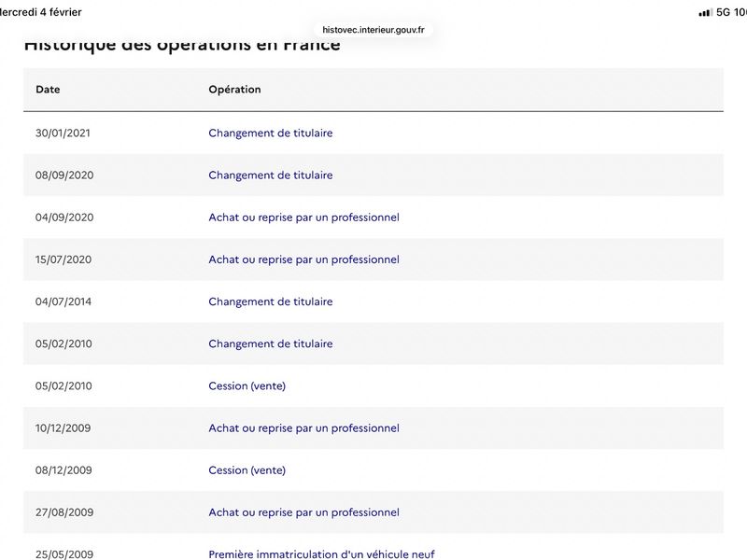Open 'Achat ou reprise par un professionnel' dated 04/09/2020
The width and height of the screenshot is (747, 560).
pyautogui.click(x=304, y=217)
